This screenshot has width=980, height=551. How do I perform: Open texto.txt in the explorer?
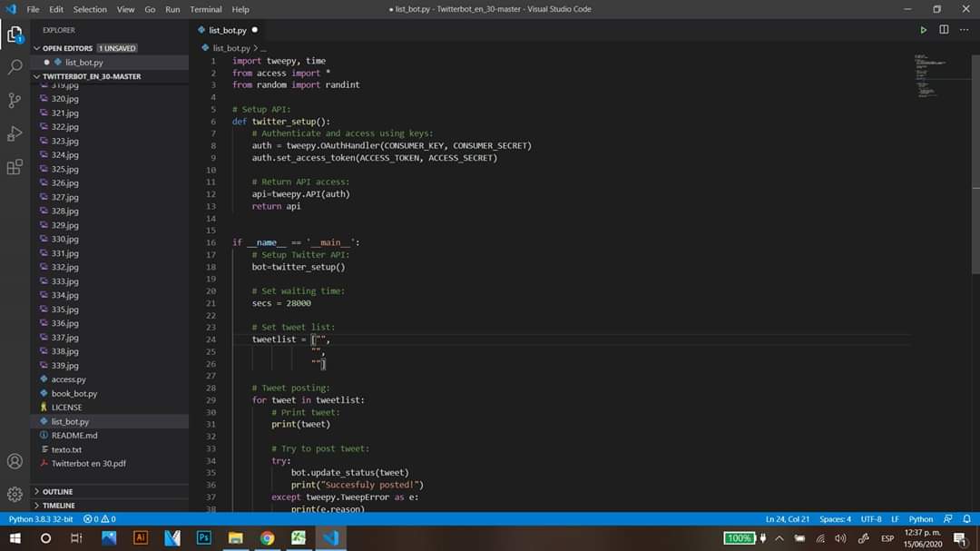(66, 449)
